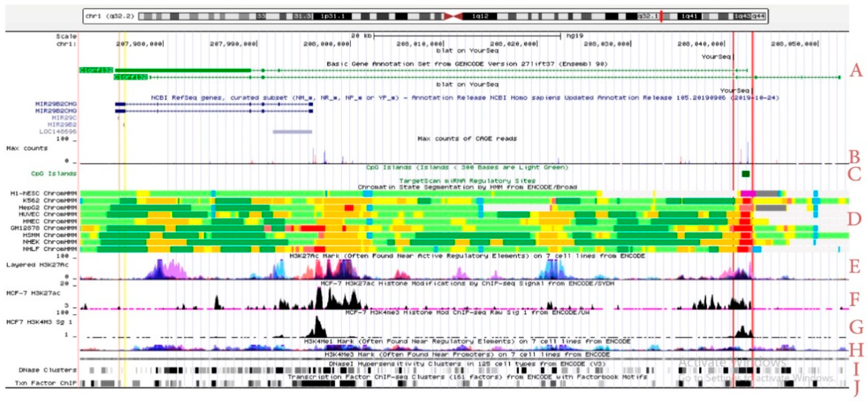
Task: Open the first MIR29B2CHG transcript label
Action: (x=56, y=104)
